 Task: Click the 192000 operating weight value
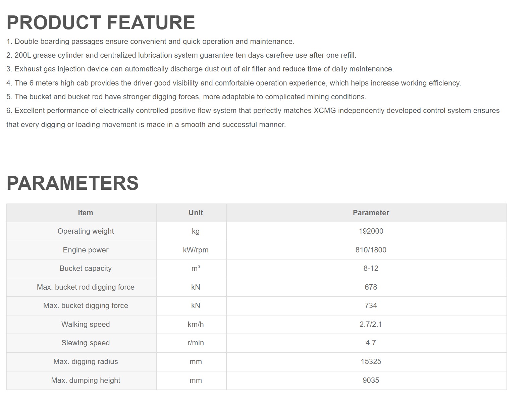(371, 231)
